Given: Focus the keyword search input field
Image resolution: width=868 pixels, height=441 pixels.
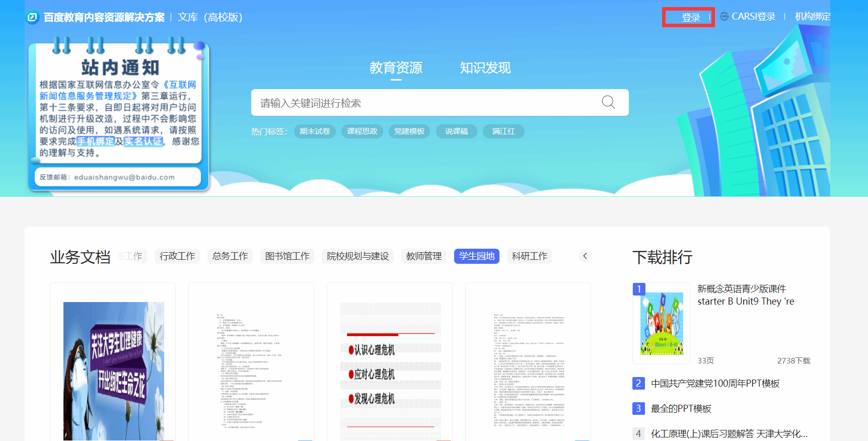Looking at the screenshot, I should pos(423,103).
